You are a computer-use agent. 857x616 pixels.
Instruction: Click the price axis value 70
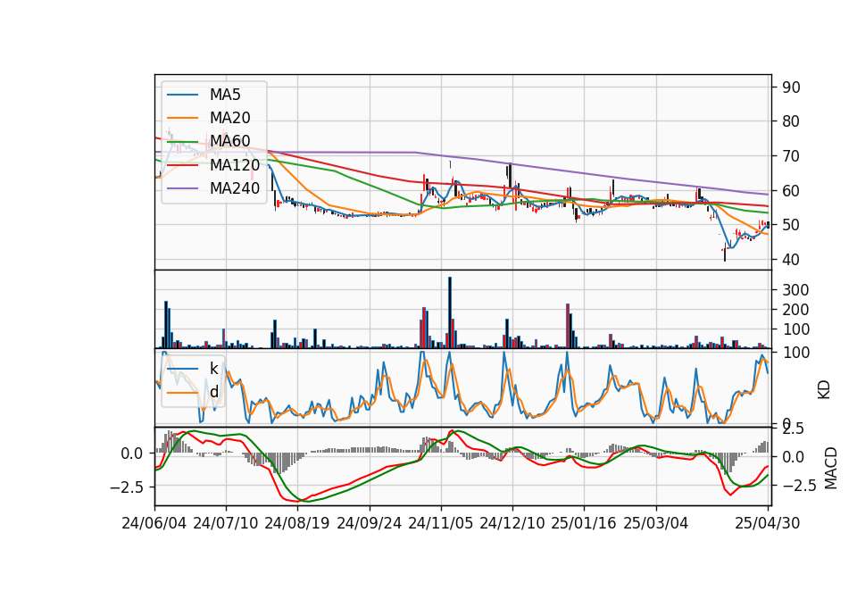(791, 156)
